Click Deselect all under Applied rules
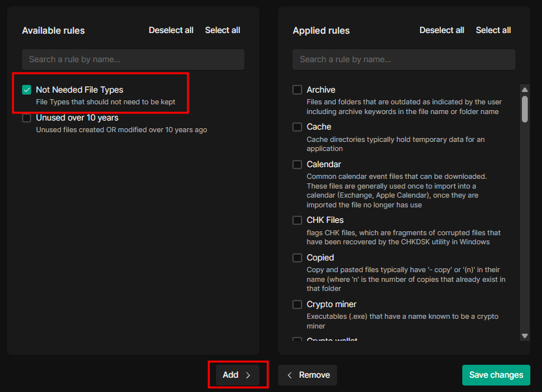Screen dimensions: 542x392 click(442, 30)
